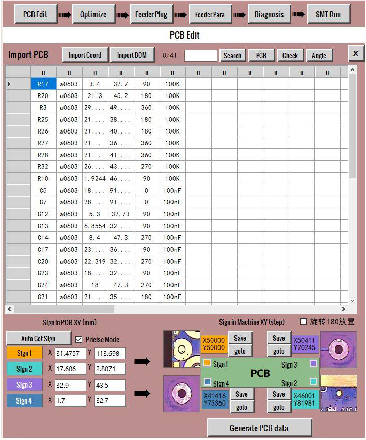Viewport: 366px width, 440px height.
Task: Click the Sign4 Y coordinate field
Action: tap(110, 400)
